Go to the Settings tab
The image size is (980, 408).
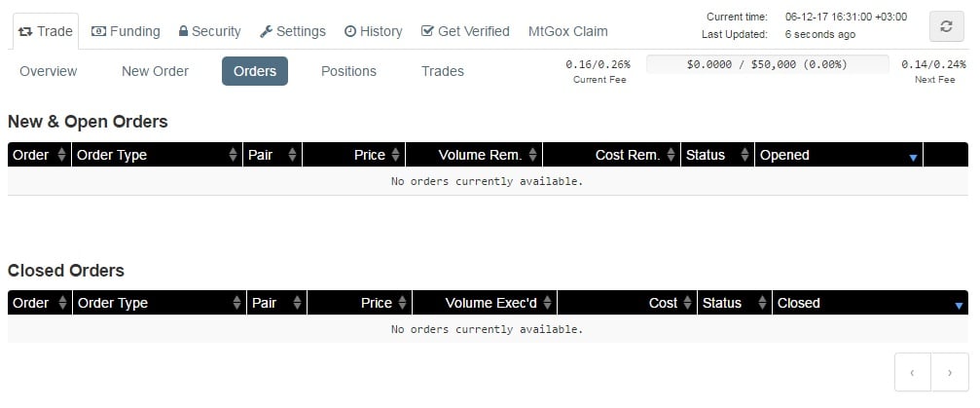293,31
